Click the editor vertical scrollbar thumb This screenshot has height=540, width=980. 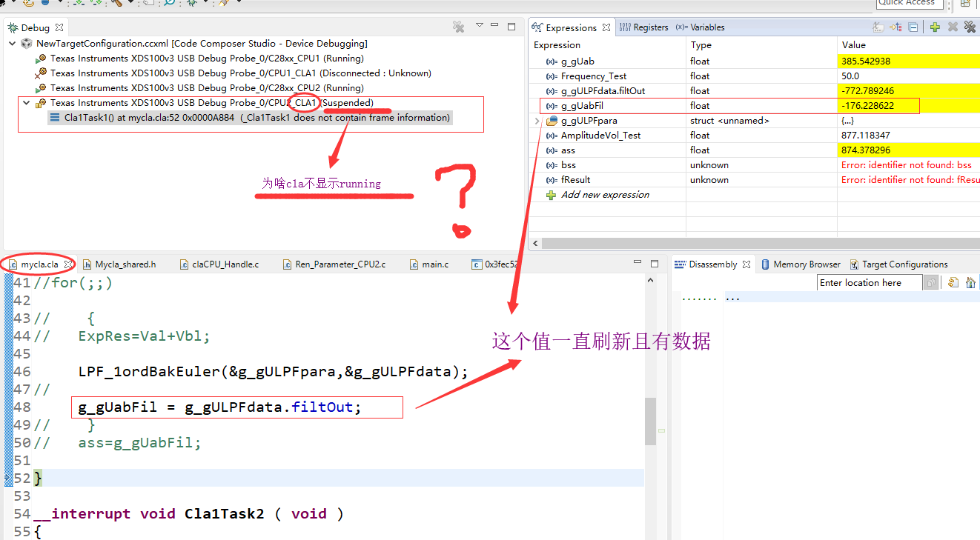coord(650,421)
